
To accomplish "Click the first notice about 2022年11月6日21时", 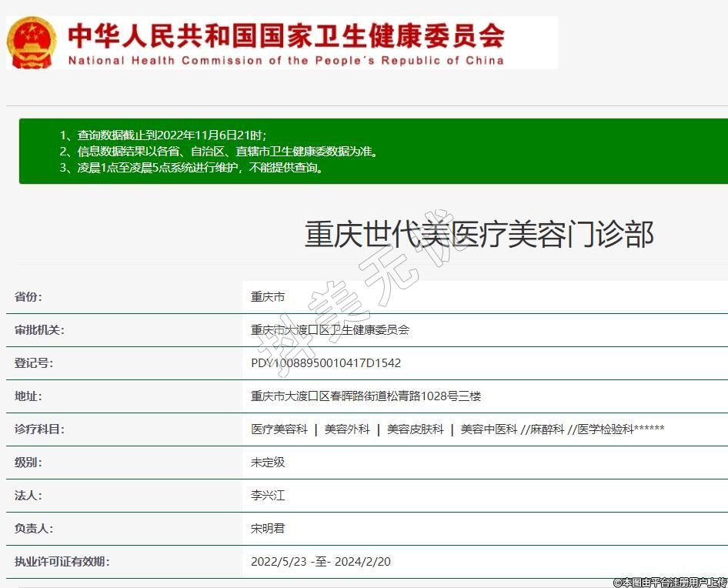I will [x=163, y=135].
